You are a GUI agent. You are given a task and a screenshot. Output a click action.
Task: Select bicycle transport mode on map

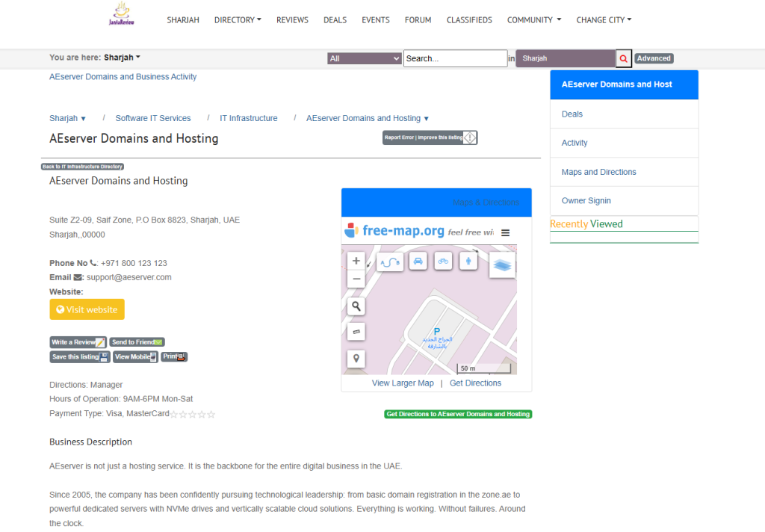point(443,261)
